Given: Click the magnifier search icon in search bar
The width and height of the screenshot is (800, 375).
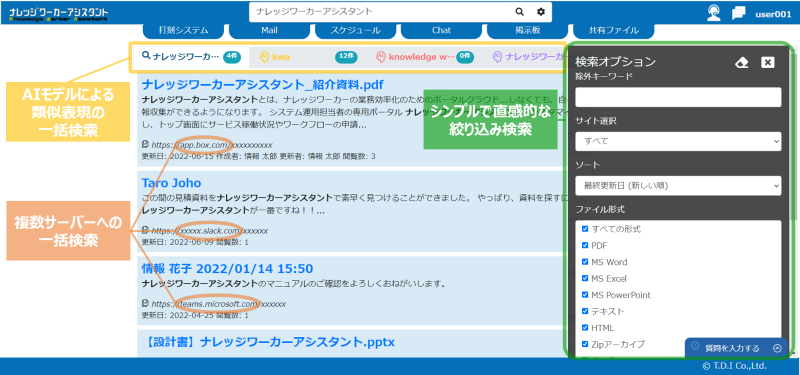Looking at the screenshot, I should tap(519, 12).
